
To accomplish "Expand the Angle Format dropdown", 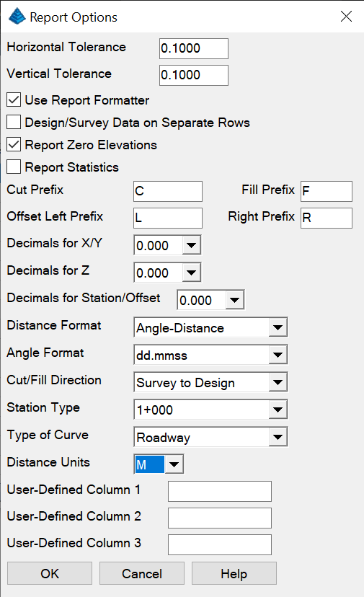I will [278, 355].
